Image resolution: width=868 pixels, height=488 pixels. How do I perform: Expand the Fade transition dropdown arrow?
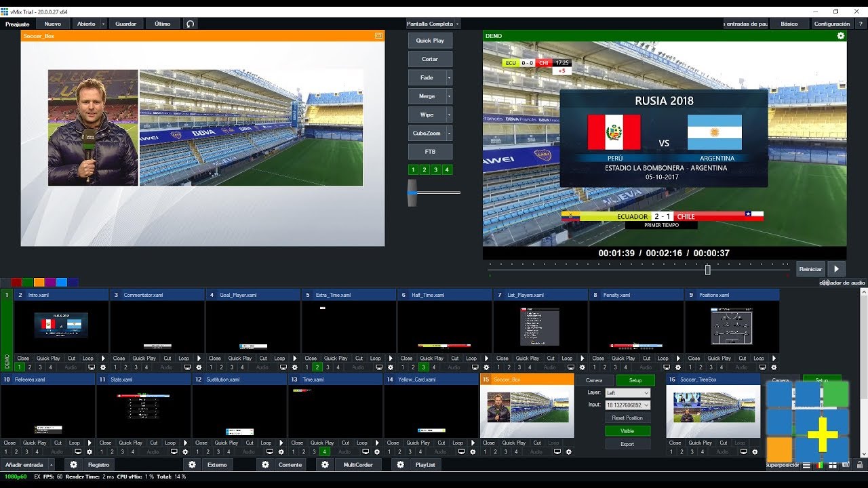point(449,78)
